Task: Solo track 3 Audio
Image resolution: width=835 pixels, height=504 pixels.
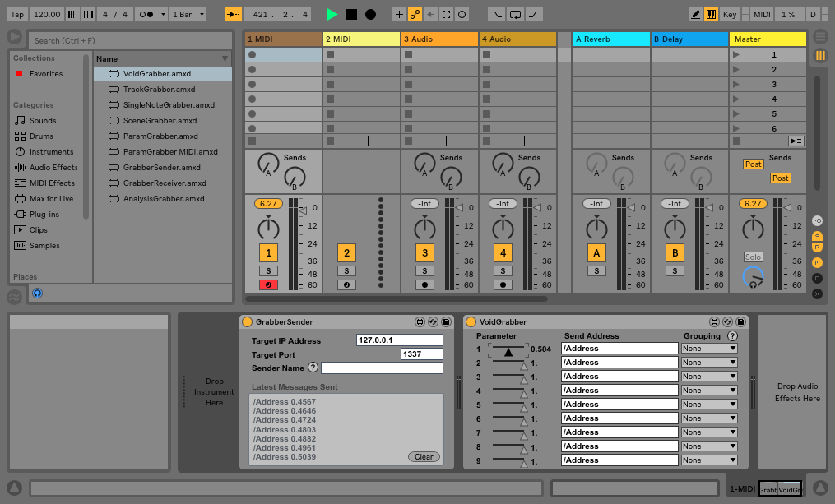Action: [x=424, y=270]
